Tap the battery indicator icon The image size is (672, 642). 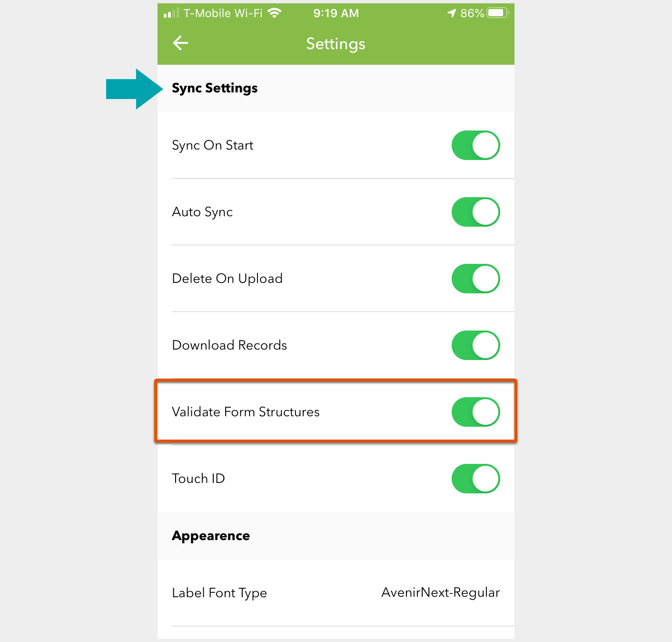498,13
